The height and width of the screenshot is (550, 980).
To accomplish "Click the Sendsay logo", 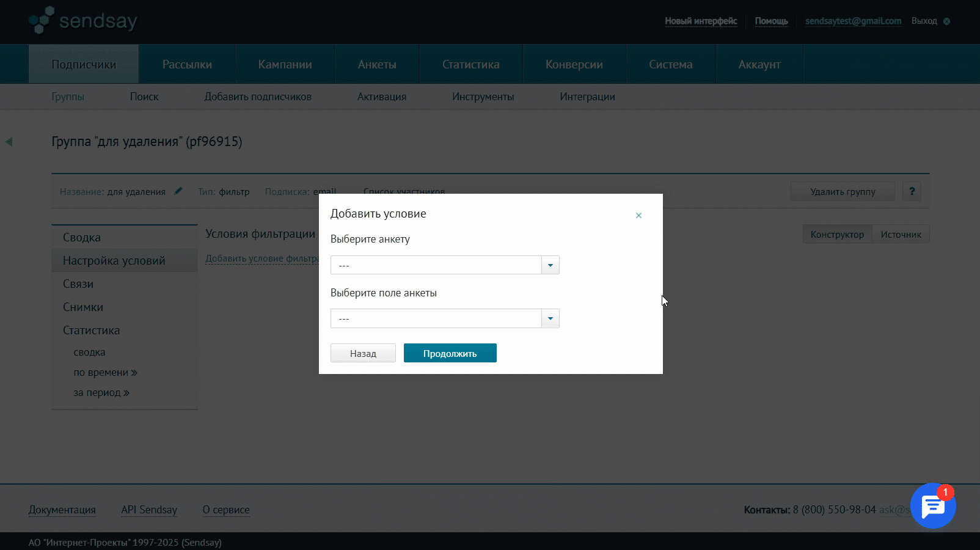I will (x=82, y=20).
